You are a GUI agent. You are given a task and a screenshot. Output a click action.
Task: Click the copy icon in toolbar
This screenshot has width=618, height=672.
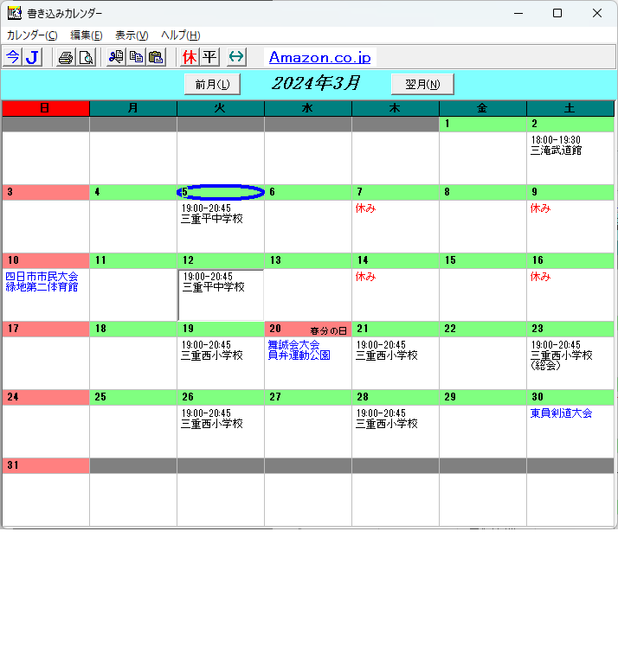pos(136,57)
